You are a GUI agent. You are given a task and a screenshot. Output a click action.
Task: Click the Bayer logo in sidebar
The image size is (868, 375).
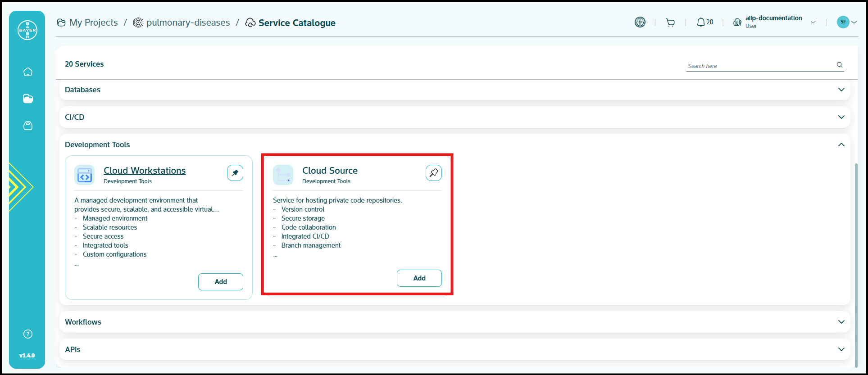tap(27, 30)
